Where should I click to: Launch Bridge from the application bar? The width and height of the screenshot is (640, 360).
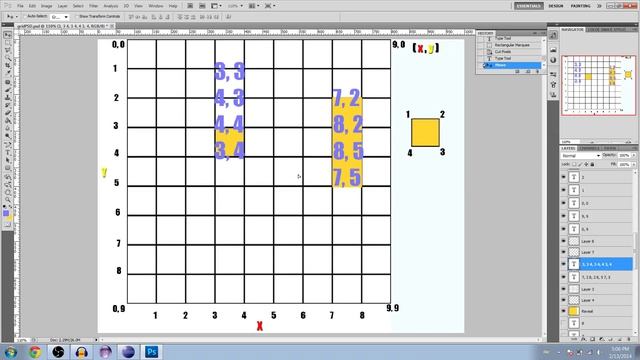190,6
